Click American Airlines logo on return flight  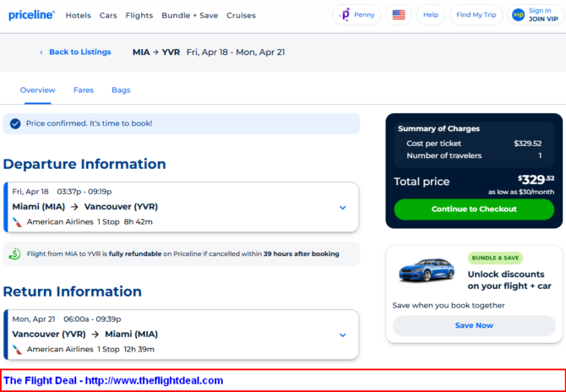pos(17,349)
